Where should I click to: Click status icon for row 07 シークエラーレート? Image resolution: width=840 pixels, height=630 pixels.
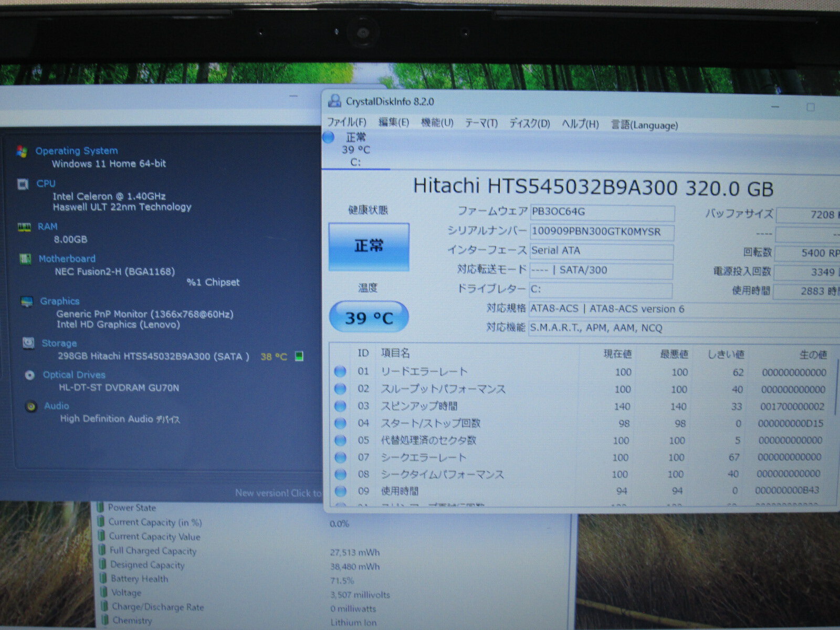pyautogui.click(x=340, y=457)
